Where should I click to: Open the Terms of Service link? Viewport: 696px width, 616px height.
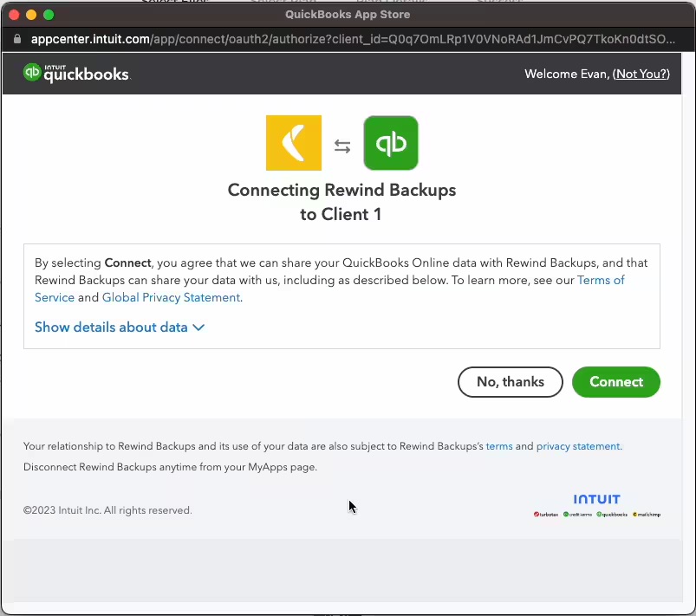tap(601, 280)
